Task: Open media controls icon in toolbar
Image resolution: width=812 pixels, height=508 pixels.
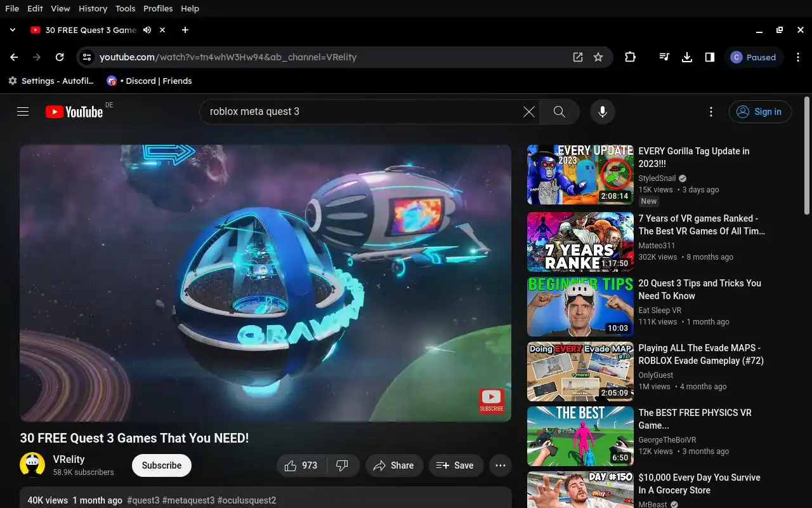Action: tap(664, 57)
